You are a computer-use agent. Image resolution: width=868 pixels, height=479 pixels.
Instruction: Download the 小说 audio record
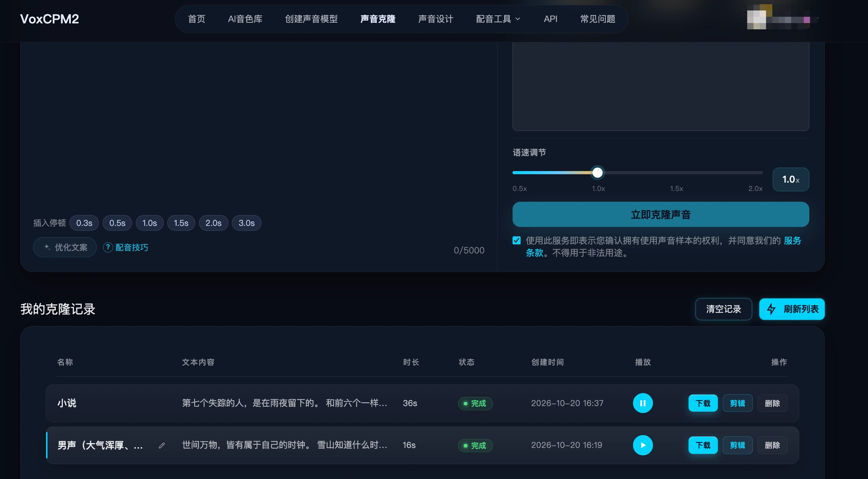tap(703, 403)
